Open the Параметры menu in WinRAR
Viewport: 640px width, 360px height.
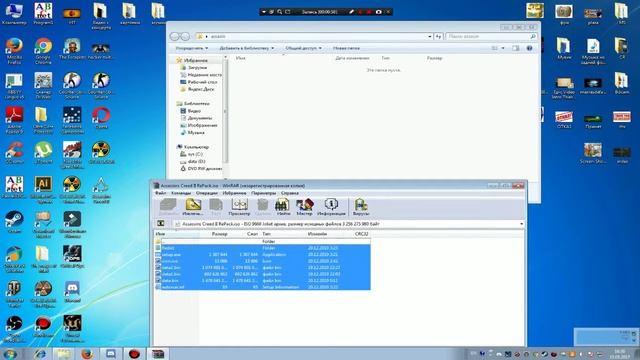(x=264, y=193)
